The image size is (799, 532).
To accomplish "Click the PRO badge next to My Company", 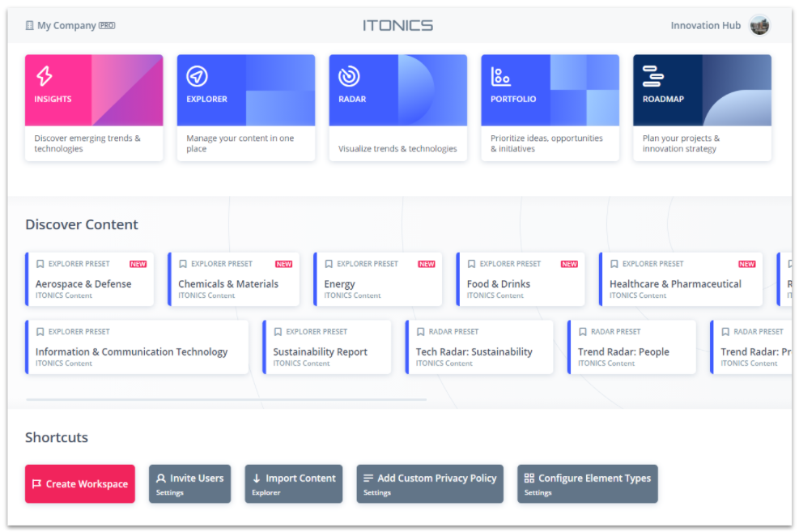I will click(107, 25).
